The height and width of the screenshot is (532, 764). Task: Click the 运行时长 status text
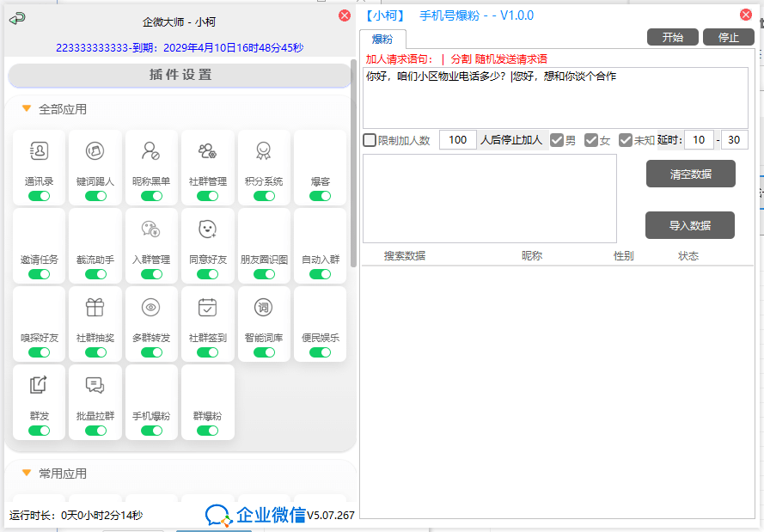pyautogui.click(x=76, y=516)
